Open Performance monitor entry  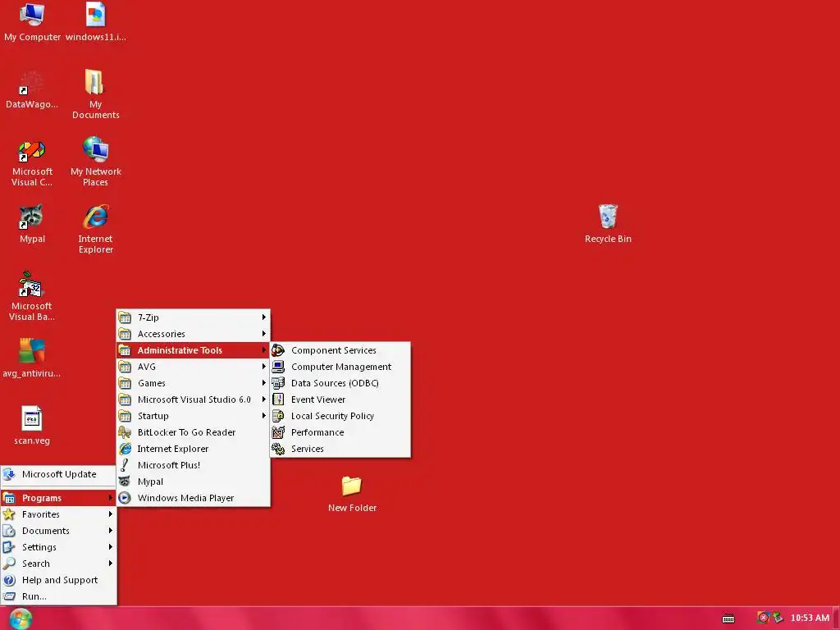(x=340, y=432)
